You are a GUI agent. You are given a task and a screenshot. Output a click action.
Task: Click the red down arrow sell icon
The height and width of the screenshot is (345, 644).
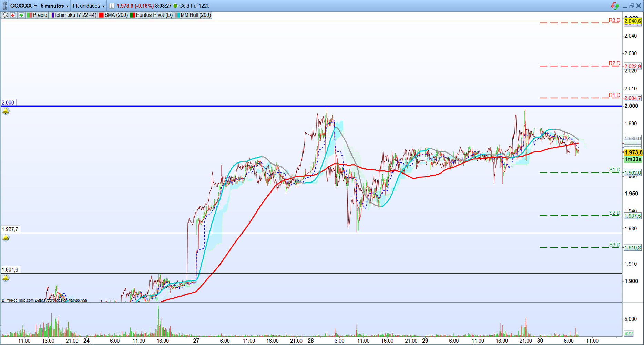[13, 15]
